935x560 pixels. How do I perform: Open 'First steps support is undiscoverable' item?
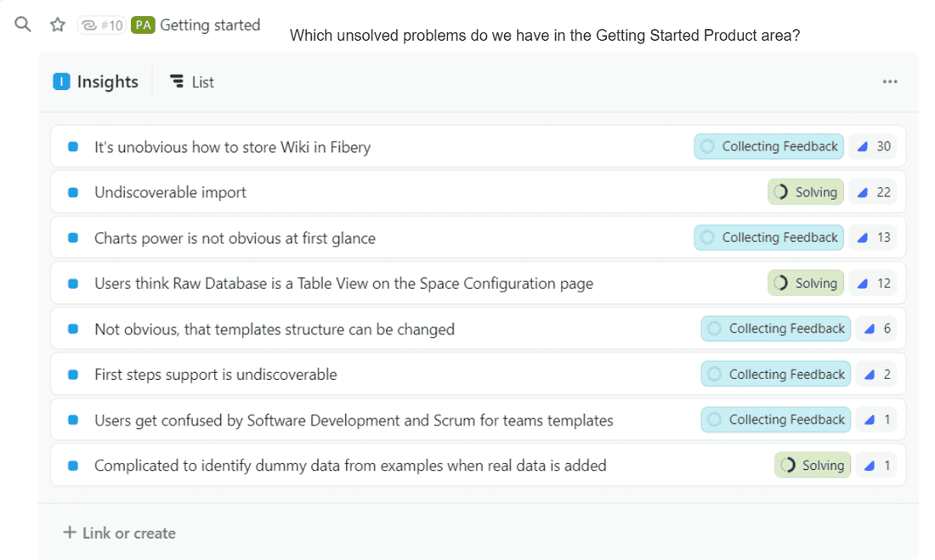pos(215,375)
